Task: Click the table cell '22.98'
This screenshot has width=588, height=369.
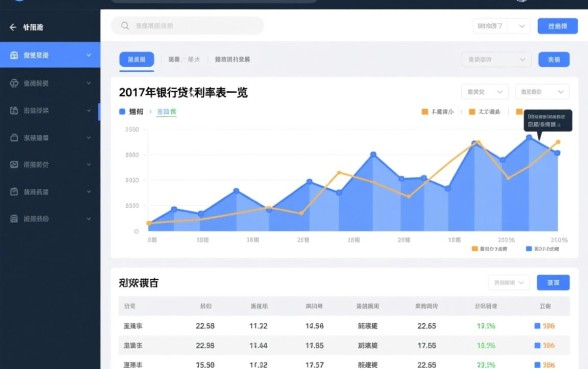Action: 205,345
